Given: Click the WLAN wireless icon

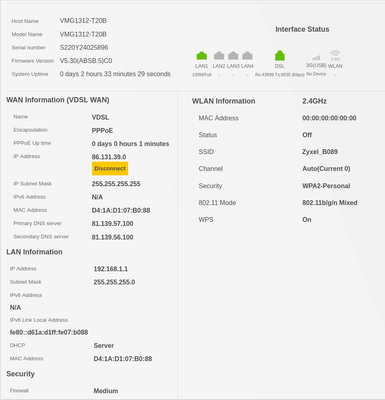Looking at the screenshot, I should pyautogui.click(x=335, y=55).
